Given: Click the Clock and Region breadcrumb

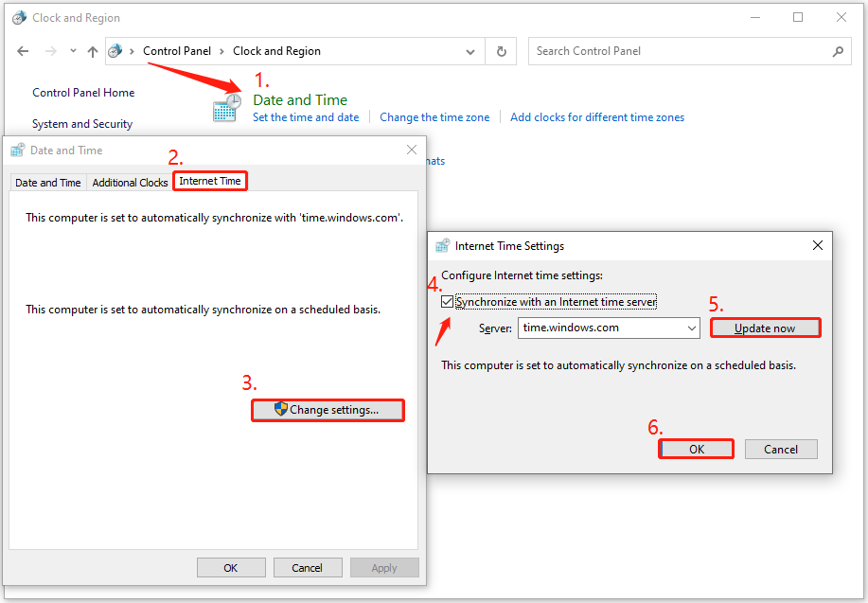Looking at the screenshot, I should tap(276, 51).
